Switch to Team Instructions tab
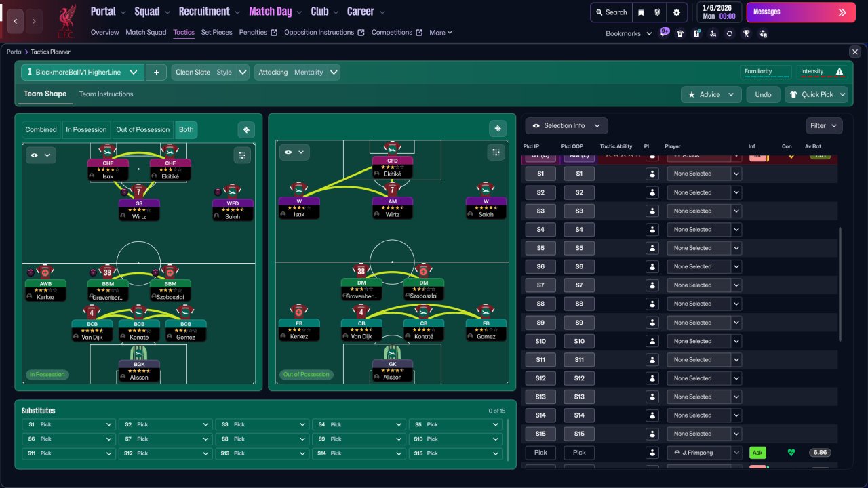The image size is (868, 488). 106,94
